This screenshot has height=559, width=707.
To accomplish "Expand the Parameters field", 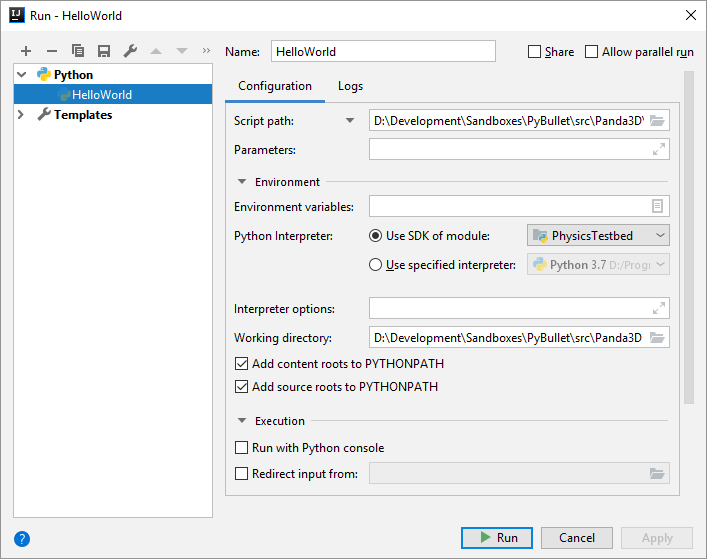I will coord(658,149).
